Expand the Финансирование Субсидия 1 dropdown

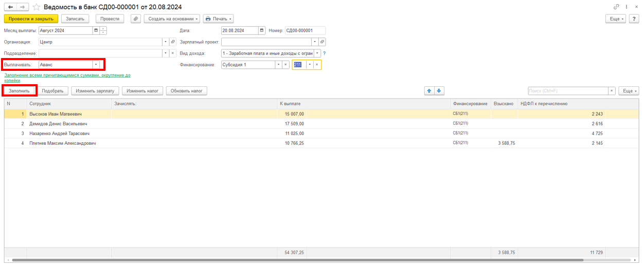click(278, 65)
